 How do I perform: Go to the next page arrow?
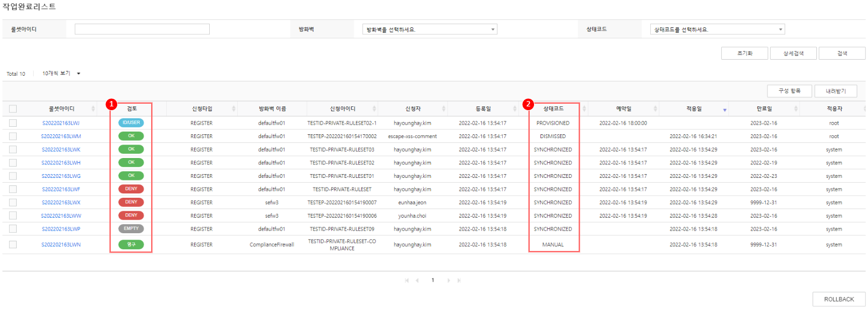(449, 281)
